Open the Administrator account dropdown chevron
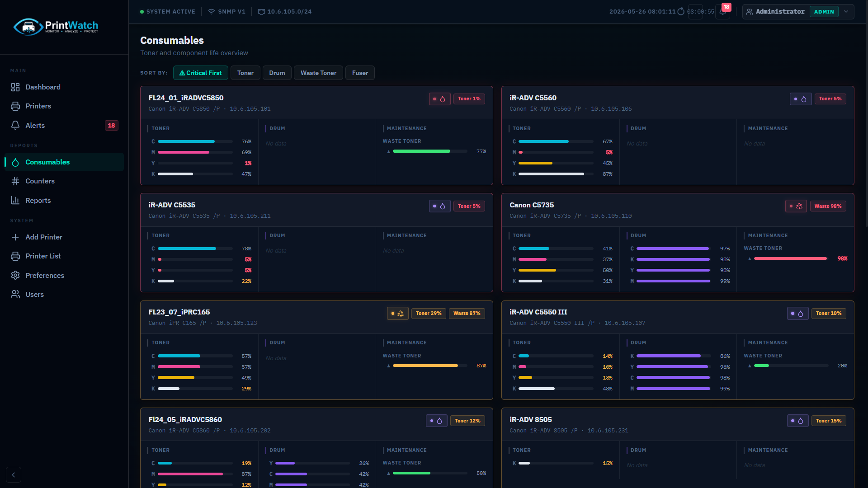868x488 pixels. pyautogui.click(x=846, y=12)
